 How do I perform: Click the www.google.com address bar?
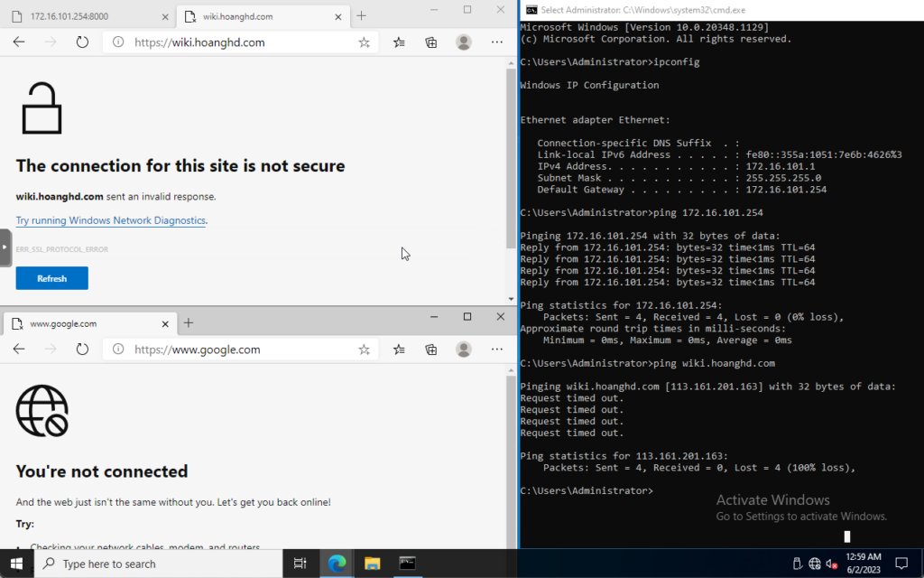242,350
